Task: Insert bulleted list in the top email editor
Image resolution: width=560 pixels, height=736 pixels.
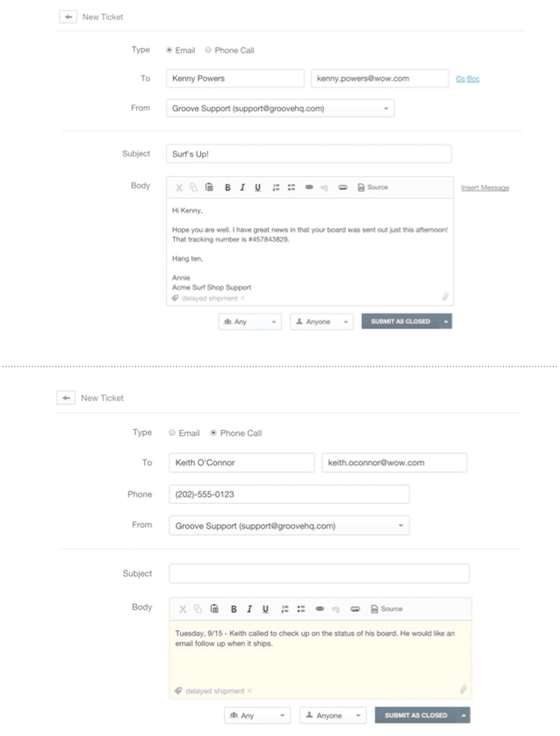Action: 291,188
